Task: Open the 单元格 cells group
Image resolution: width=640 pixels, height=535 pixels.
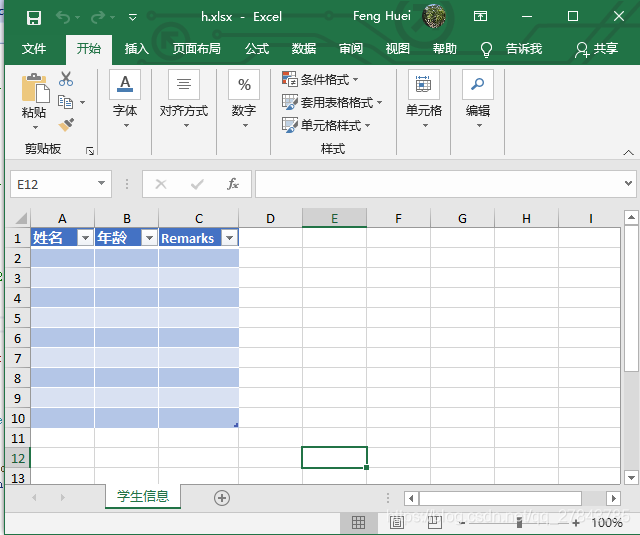Action: (424, 99)
